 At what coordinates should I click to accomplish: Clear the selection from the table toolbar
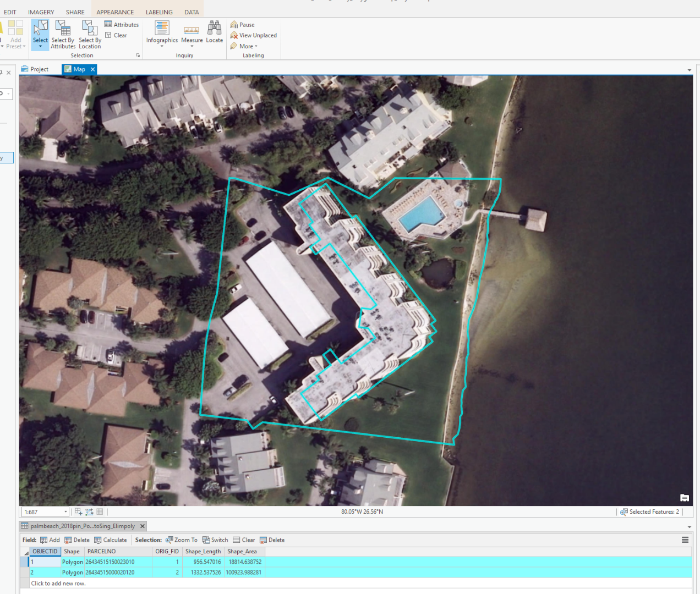pyautogui.click(x=244, y=540)
